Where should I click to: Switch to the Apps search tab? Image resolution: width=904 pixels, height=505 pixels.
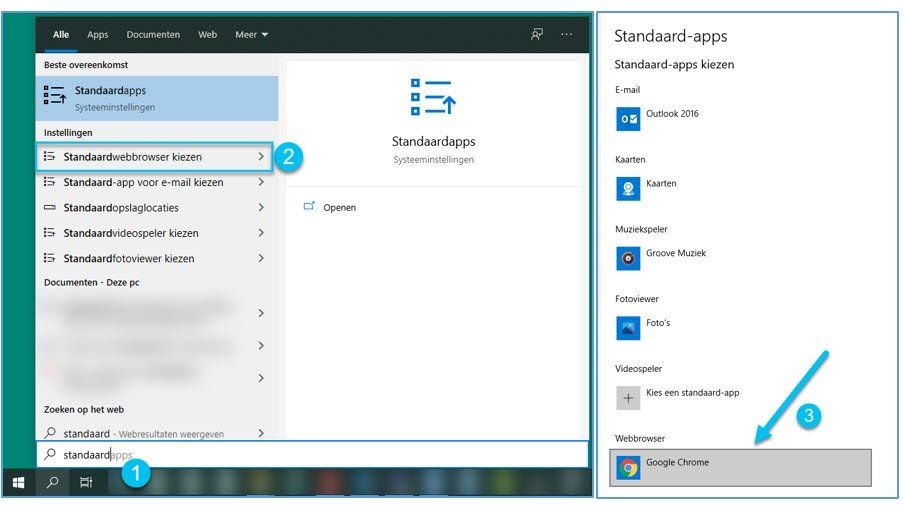click(97, 35)
